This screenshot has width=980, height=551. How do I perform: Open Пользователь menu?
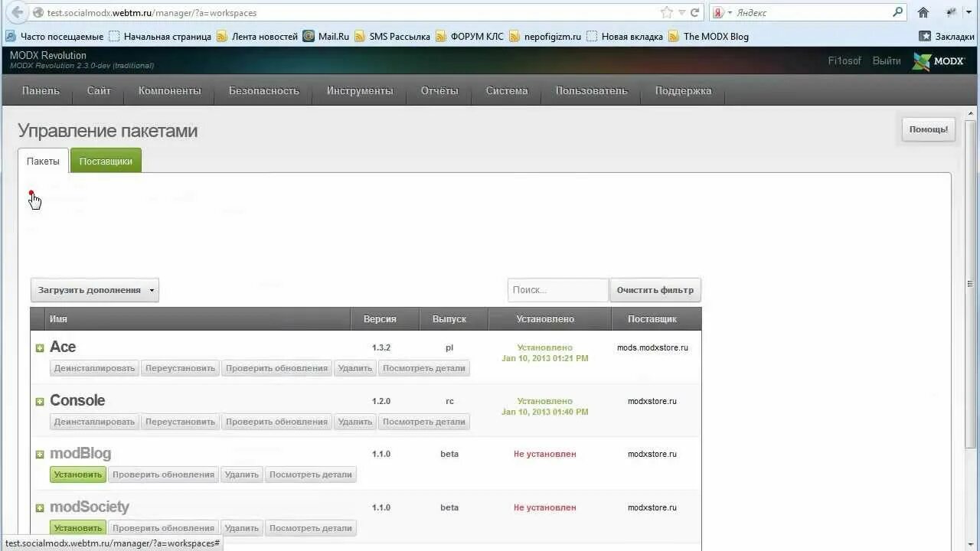(x=592, y=90)
